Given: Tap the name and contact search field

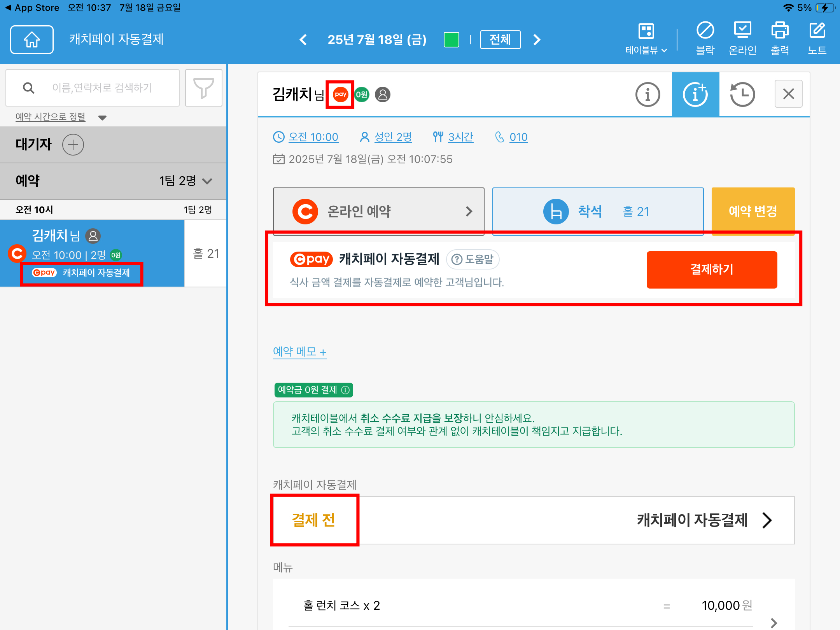Looking at the screenshot, I should point(102,88).
